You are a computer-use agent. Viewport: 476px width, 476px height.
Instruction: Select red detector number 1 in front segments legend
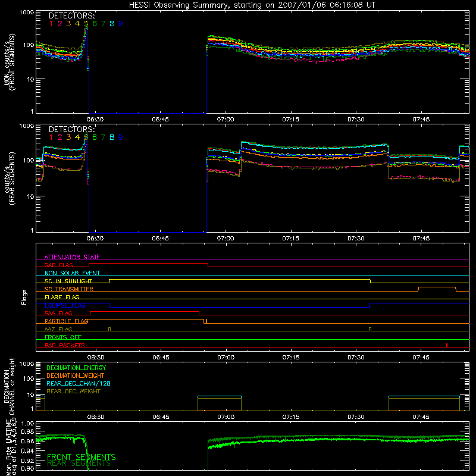click(51, 24)
